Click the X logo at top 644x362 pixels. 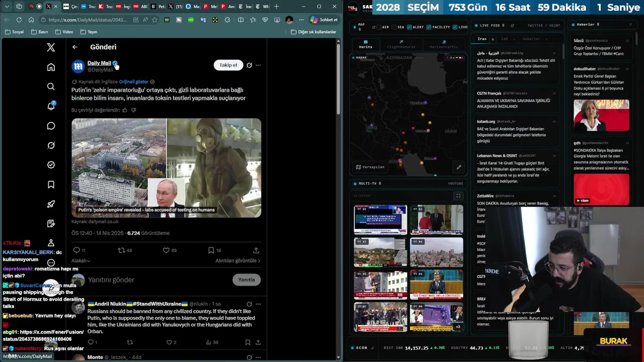(51, 47)
